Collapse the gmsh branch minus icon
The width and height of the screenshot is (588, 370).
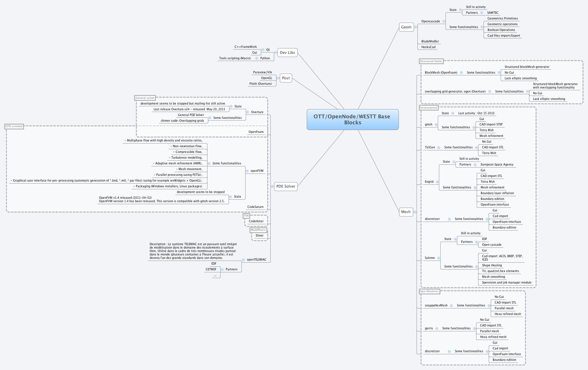click(x=435, y=124)
